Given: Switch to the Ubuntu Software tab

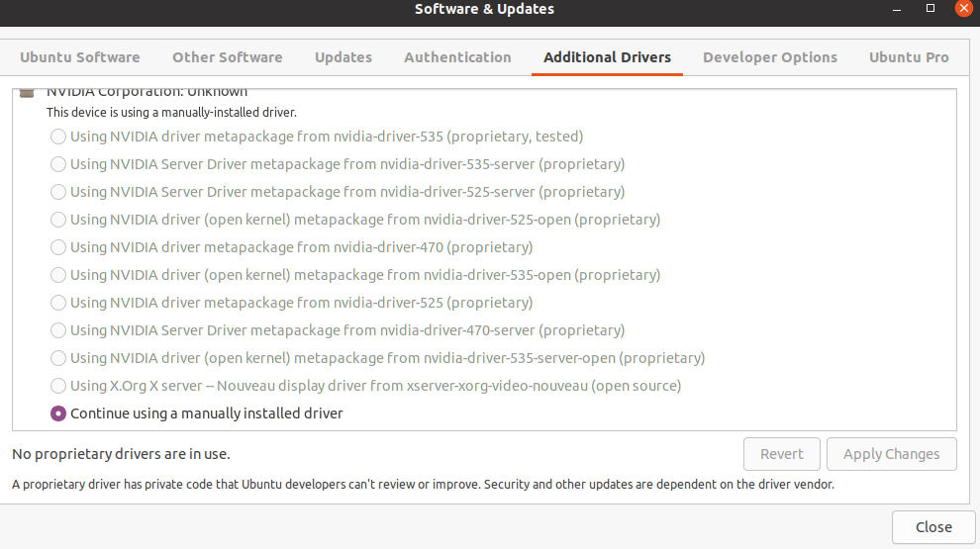Looking at the screenshot, I should pos(80,57).
